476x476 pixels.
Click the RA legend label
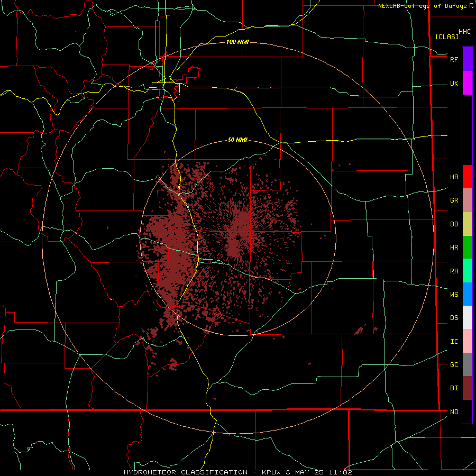[454, 271]
